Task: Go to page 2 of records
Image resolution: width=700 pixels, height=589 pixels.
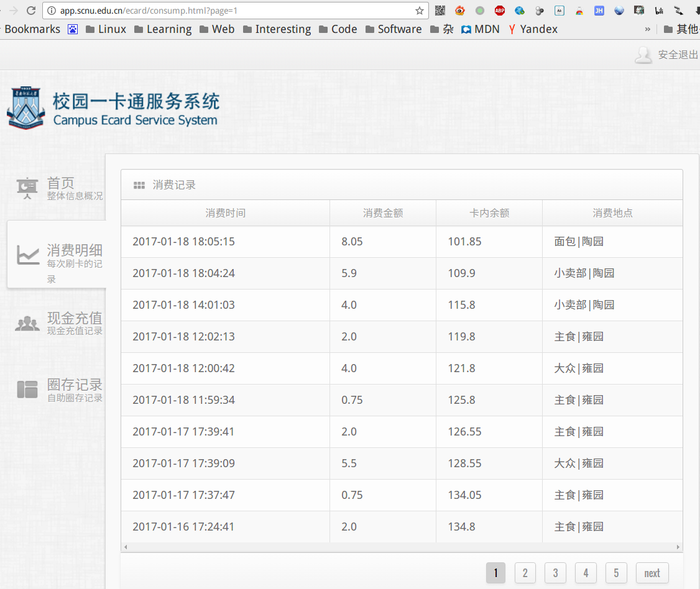Action: (525, 573)
